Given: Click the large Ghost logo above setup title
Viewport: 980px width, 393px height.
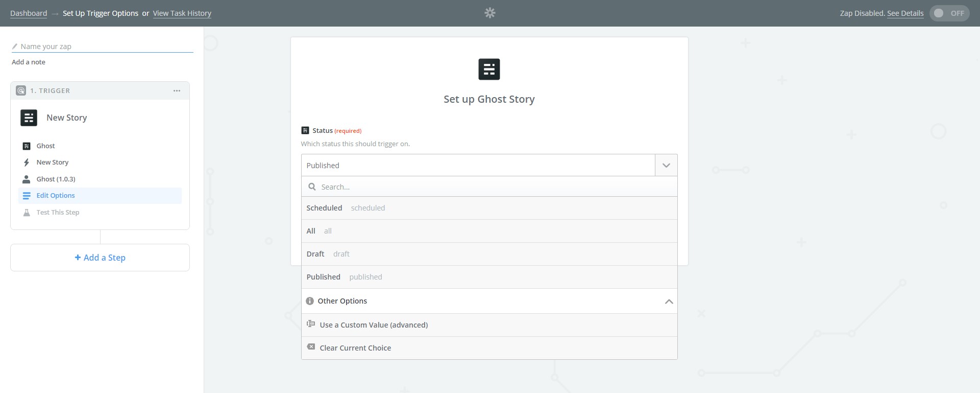Looking at the screenshot, I should pos(488,70).
